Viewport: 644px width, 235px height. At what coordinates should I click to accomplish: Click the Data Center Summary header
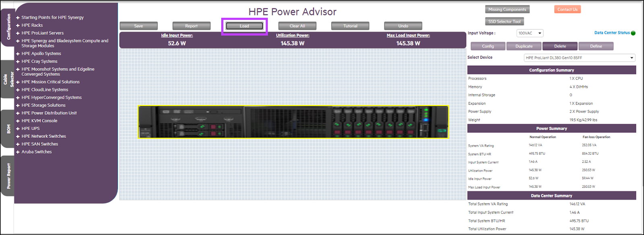(x=551, y=196)
